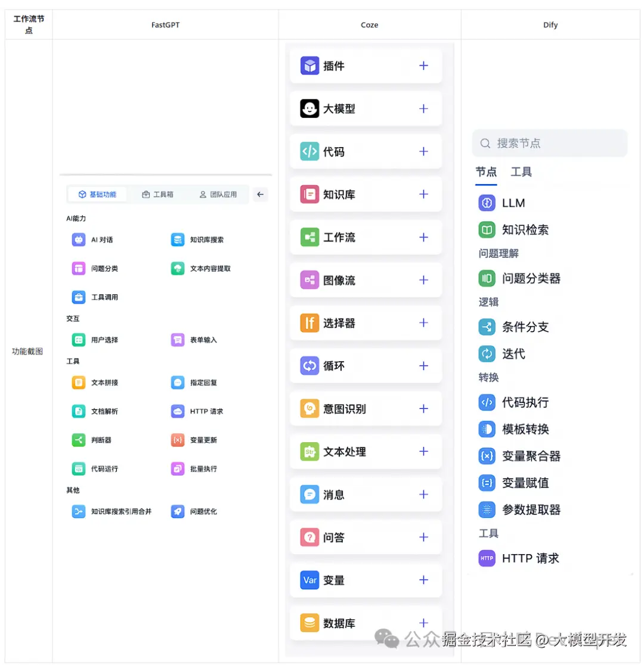Click the AI 对话 node icon in FastGPT
The height and width of the screenshot is (665, 644).
click(79, 240)
